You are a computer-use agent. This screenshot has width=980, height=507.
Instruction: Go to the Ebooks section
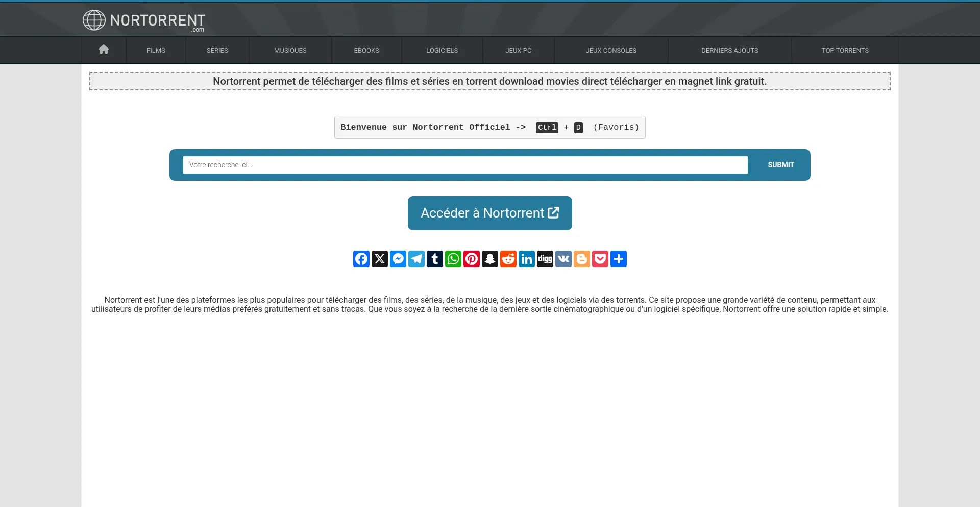pyautogui.click(x=366, y=50)
